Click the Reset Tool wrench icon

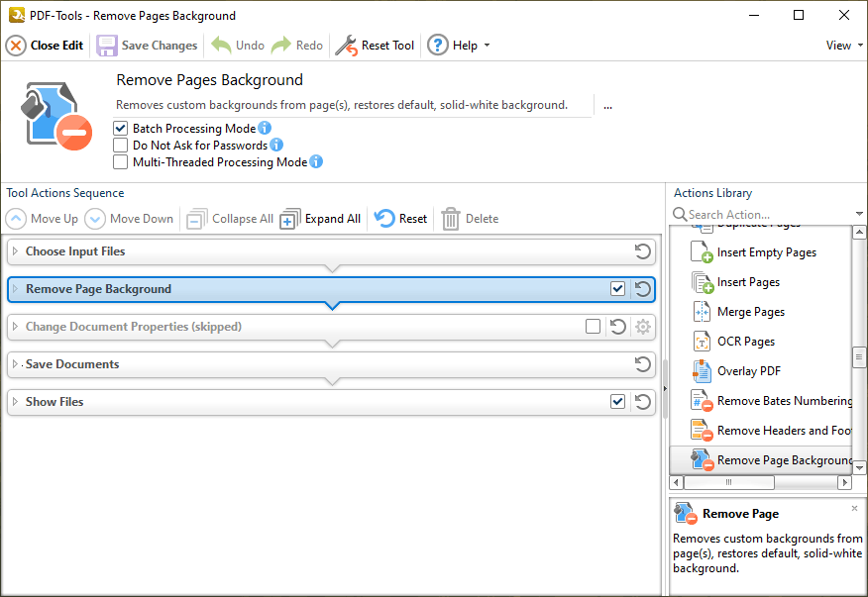pos(346,46)
